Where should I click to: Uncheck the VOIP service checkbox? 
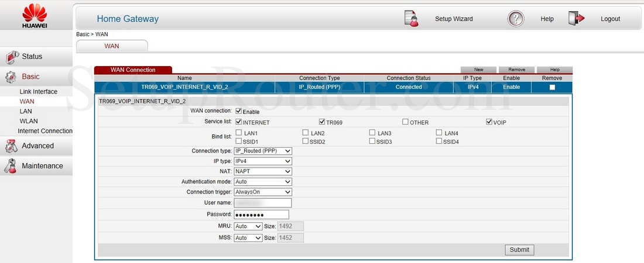489,122
